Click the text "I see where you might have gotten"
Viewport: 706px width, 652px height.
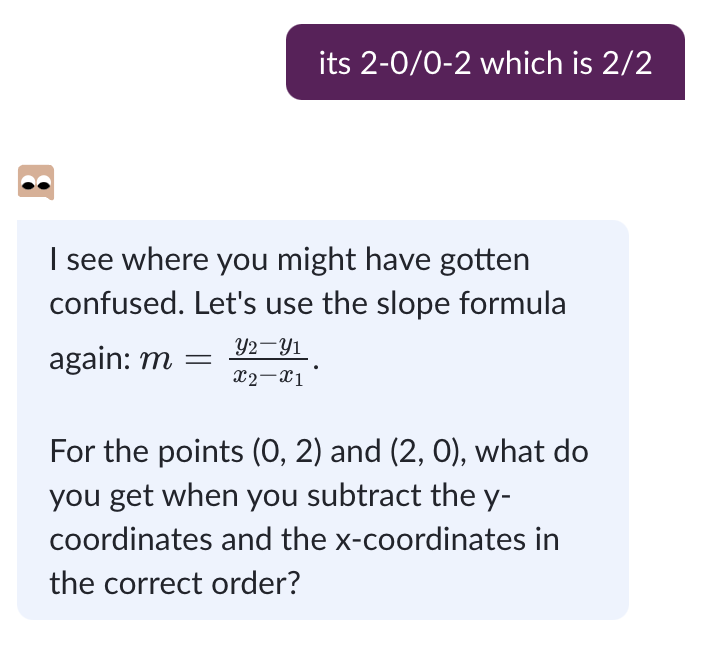point(289,261)
